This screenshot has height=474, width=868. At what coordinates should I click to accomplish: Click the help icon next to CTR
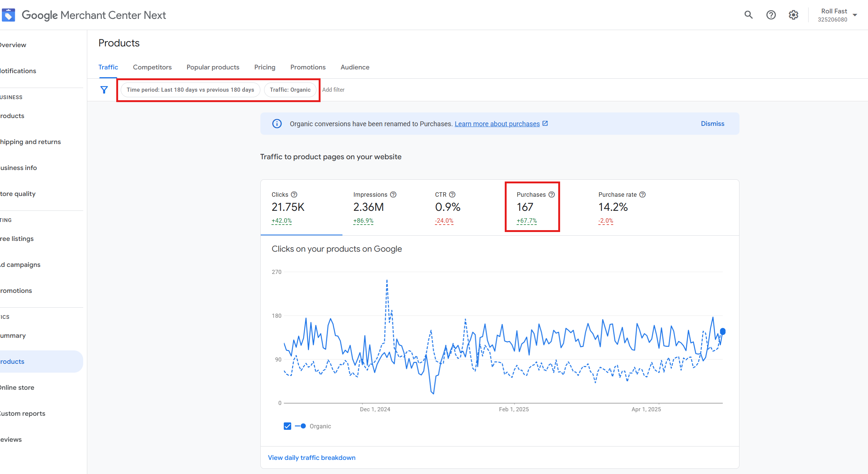click(x=452, y=194)
